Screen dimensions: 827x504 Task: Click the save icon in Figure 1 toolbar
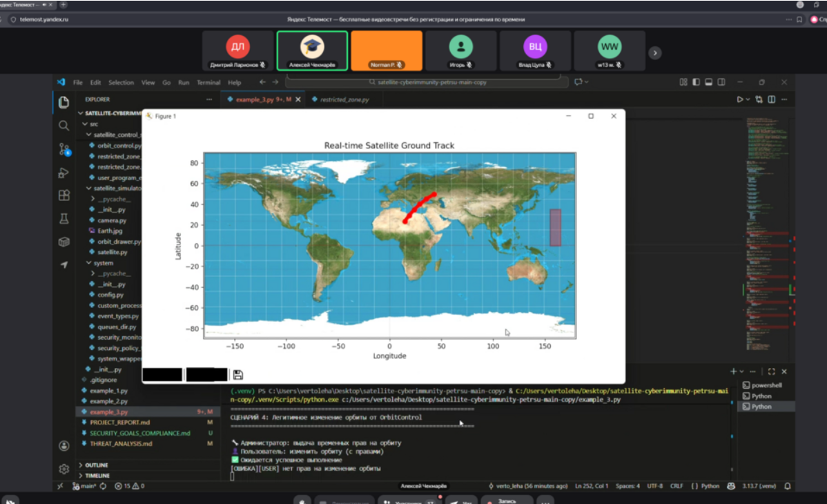[x=238, y=375]
